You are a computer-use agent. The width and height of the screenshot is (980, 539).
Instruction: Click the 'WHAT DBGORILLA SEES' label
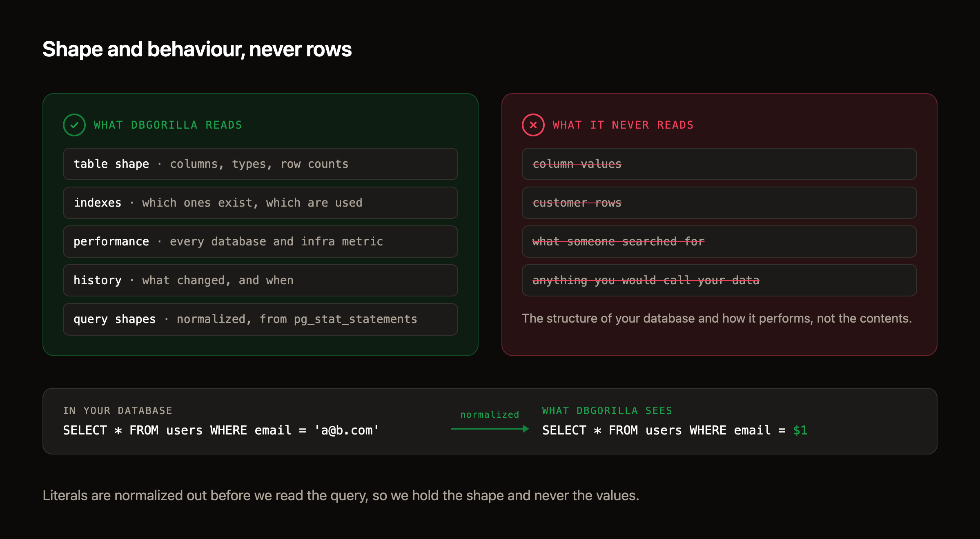point(607,411)
